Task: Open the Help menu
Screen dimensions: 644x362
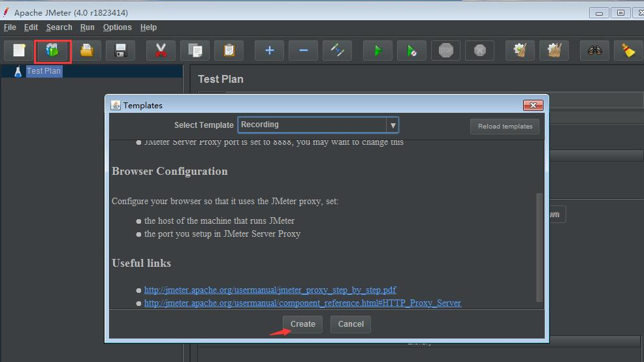Action: tap(148, 27)
